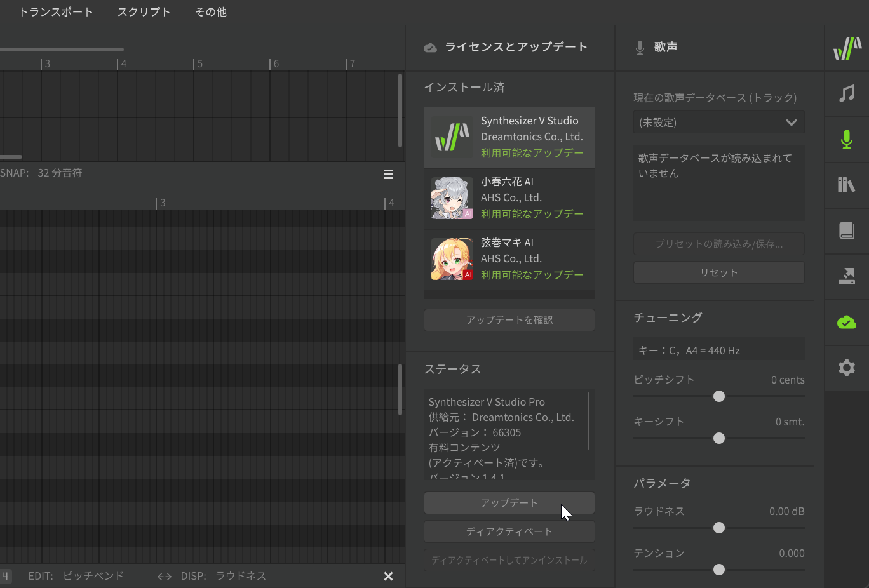Viewport: 869px width, 588px height.
Task: Open the hamburger menu next to SNAP
Action: pyautogui.click(x=389, y=175)
